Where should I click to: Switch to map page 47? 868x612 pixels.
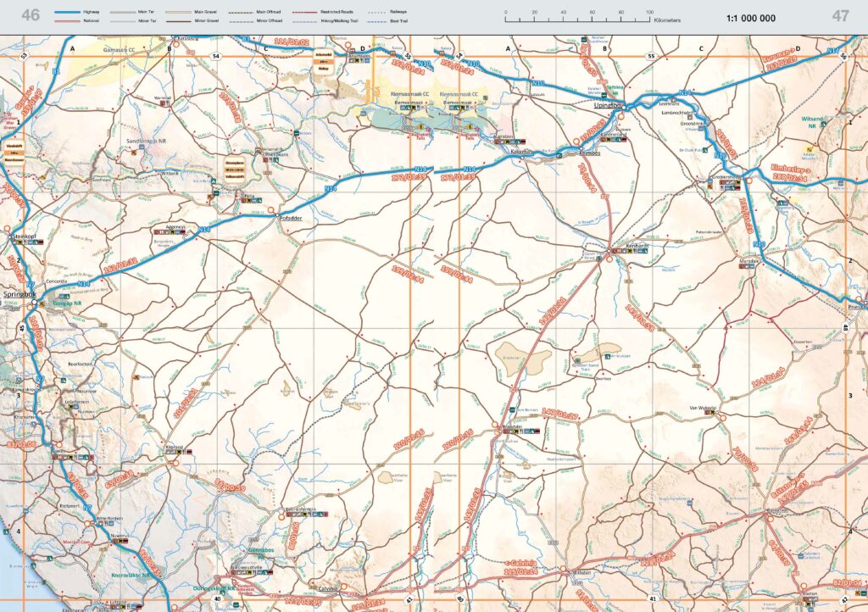pos(839,13)
